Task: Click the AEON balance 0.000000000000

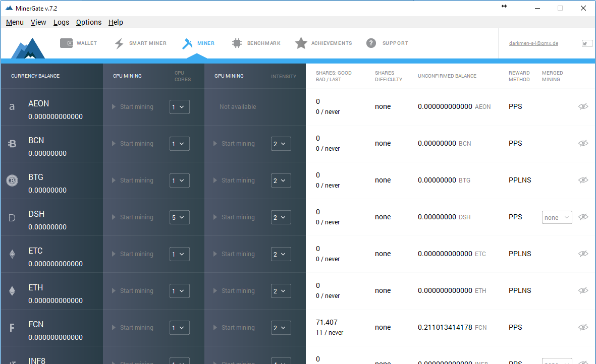Action: click(x=56, y=117)
